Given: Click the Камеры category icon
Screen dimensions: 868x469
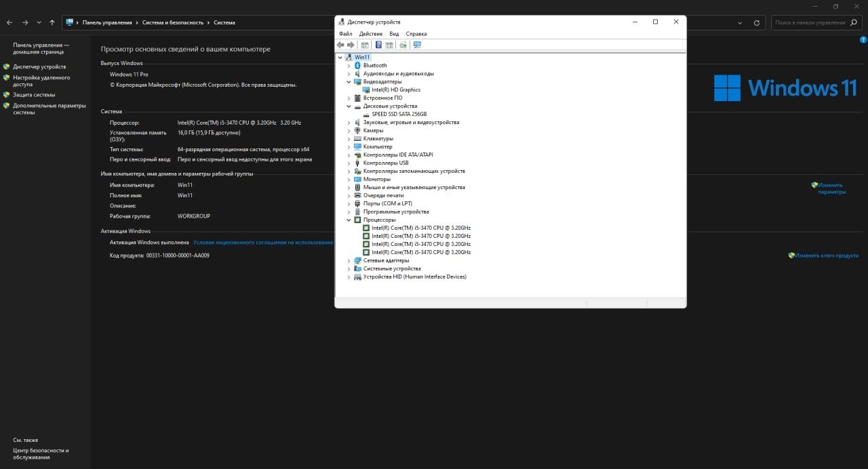Looking at the screenshot, I should tap(357, 130).
